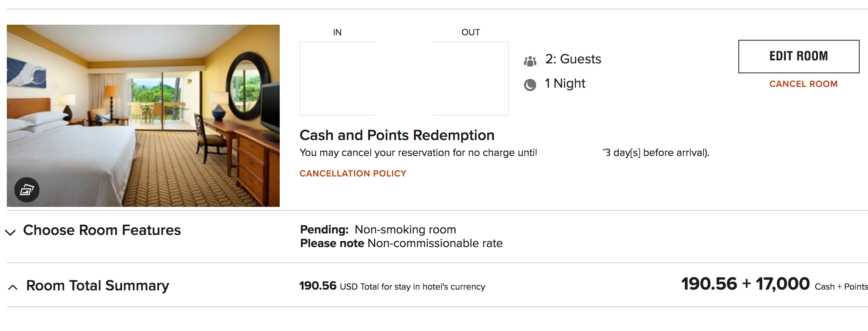Expand Choose Room Features chevron arrow
Viewport: 868px width, 331px height.
[x=11, y=232]
